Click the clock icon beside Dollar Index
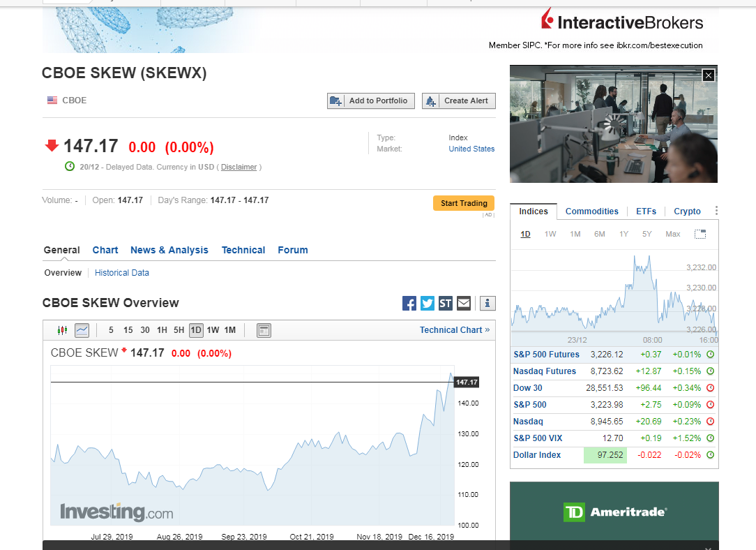The width and height of the screenshot is (756, 550). (710, 455)
